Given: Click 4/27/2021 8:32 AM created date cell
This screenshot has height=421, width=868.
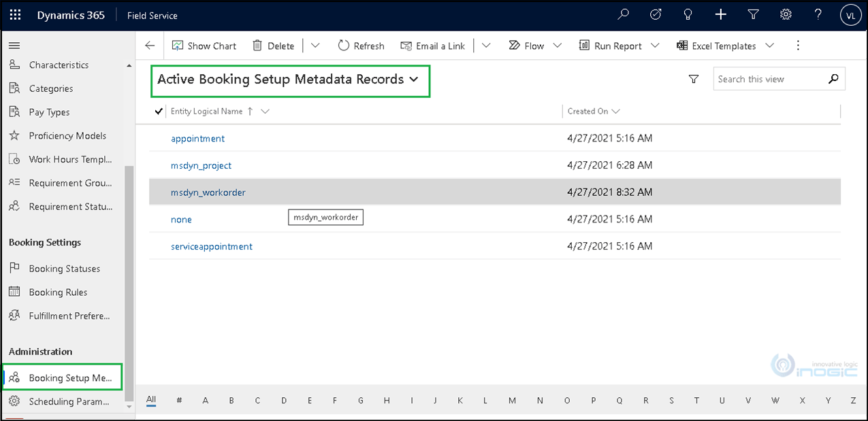Looking at the screenshot, I should tap(609, 192).
